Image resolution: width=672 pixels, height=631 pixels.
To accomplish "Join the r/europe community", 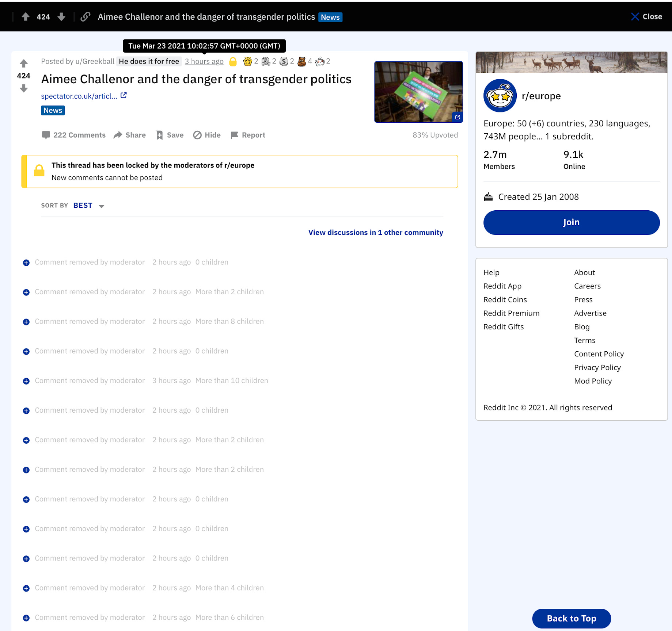I will click(571, 222).
